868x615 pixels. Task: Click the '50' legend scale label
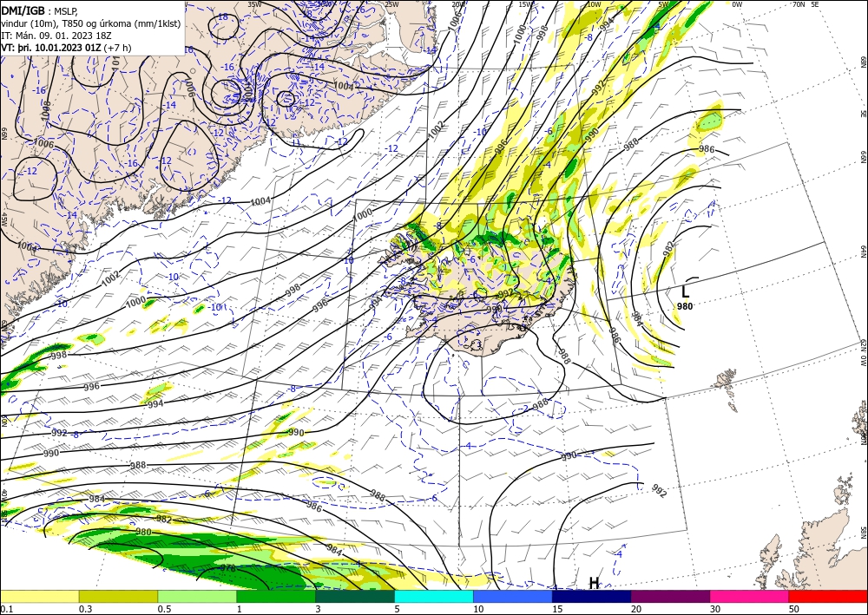pos(792,609)
